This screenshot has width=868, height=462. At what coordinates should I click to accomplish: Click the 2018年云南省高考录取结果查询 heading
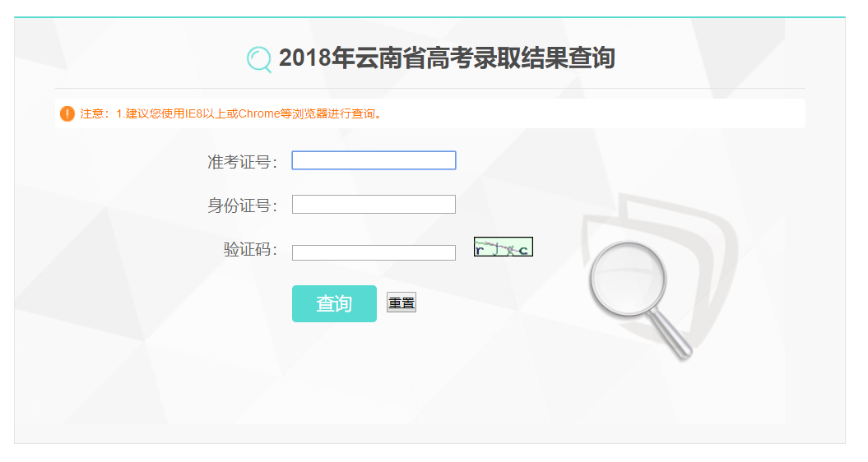click(x=447, y=58)
